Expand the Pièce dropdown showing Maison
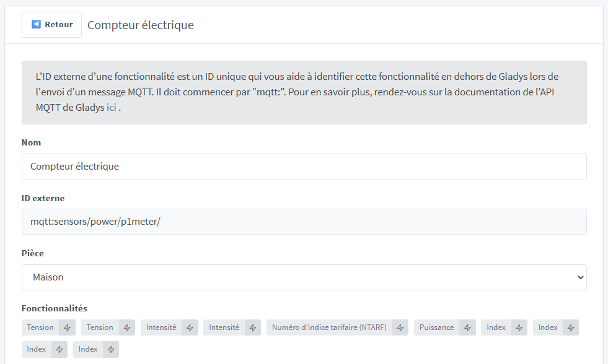Image resolution: width=608 pixels, height=364 pixels. tap(304, 277)
